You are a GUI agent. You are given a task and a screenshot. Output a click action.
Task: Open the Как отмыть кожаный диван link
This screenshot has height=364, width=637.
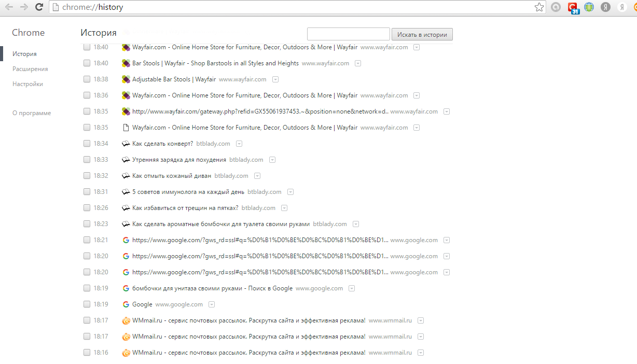click(172, 176)
